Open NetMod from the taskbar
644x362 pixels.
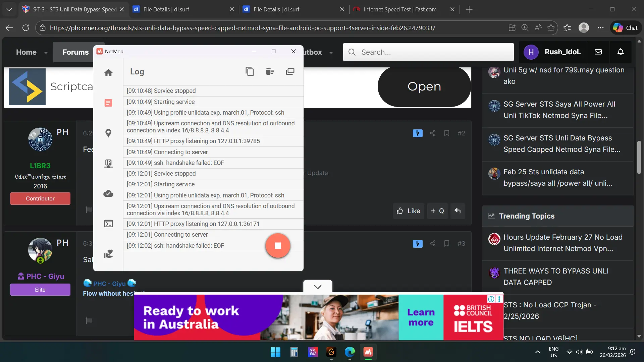368,352
